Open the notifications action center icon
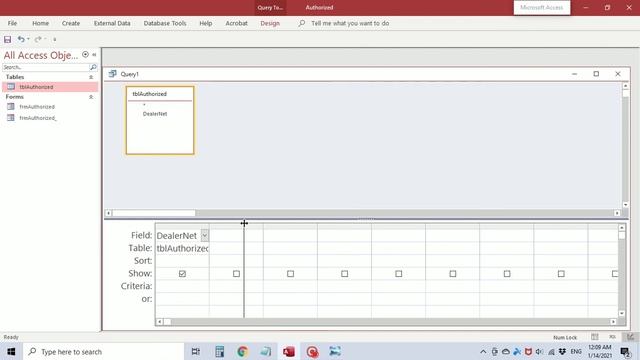 (625, 351)
